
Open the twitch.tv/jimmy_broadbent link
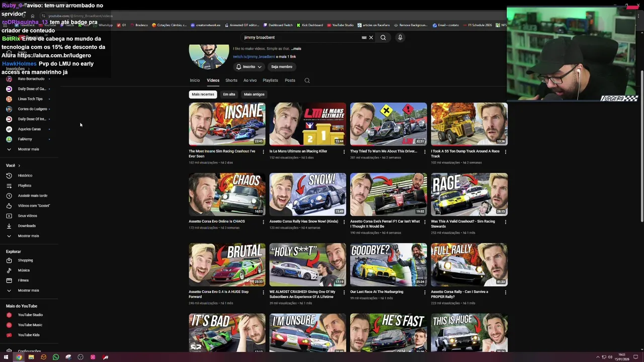(254, 57)
